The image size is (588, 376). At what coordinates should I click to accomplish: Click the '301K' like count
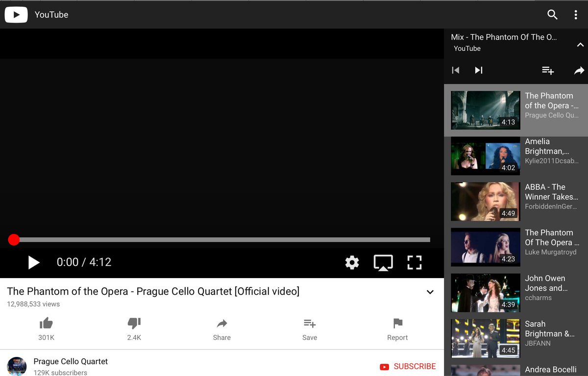click(x=46, y=337)
